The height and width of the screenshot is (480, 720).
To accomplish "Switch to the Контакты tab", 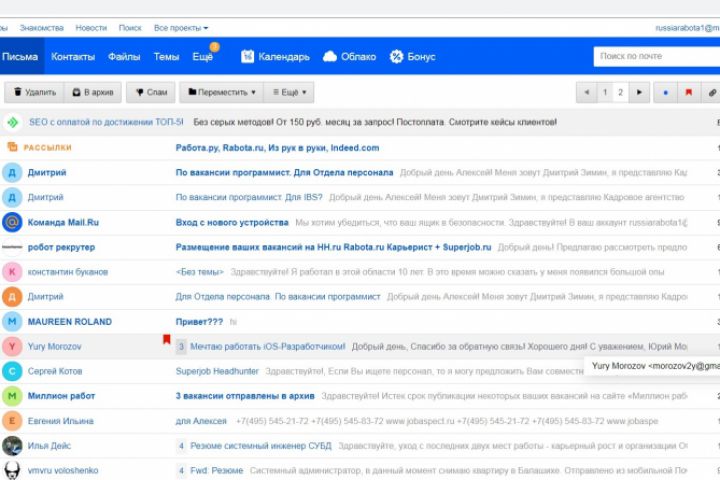I will click(x=73, y=56).
